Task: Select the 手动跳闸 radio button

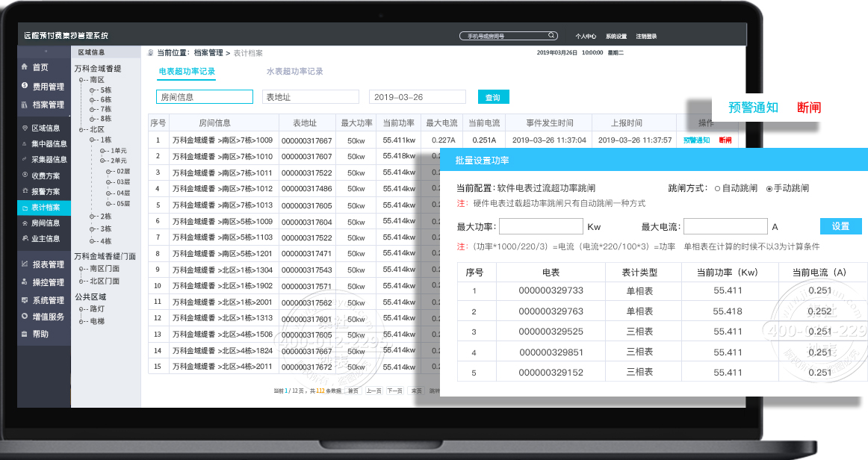Action: [x=769, y=189]
